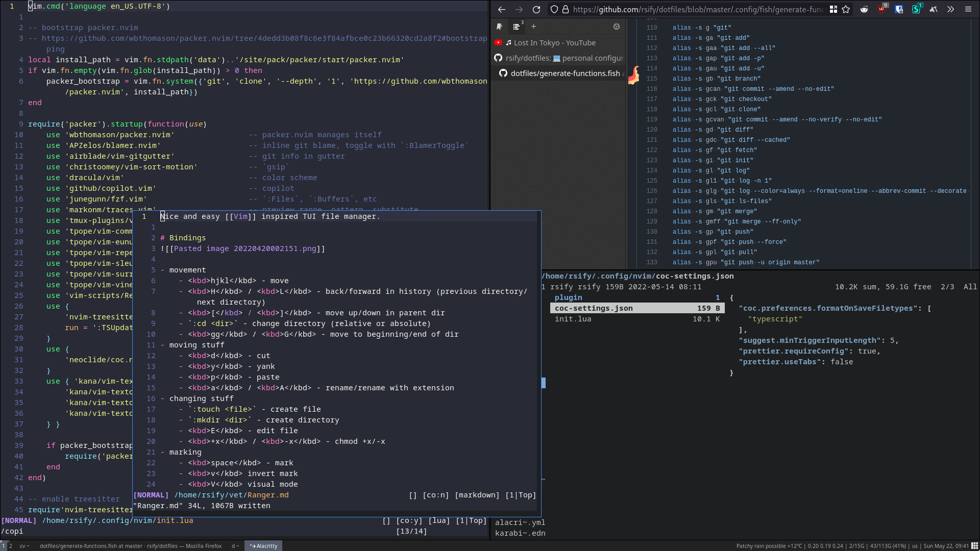Select init.lua in ranger file list
The image size is (980, 551).
tap(637, 319)
